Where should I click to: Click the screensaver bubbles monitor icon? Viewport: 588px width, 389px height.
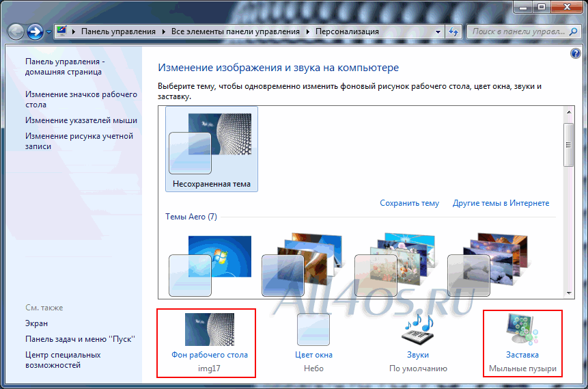pos(522,330)
